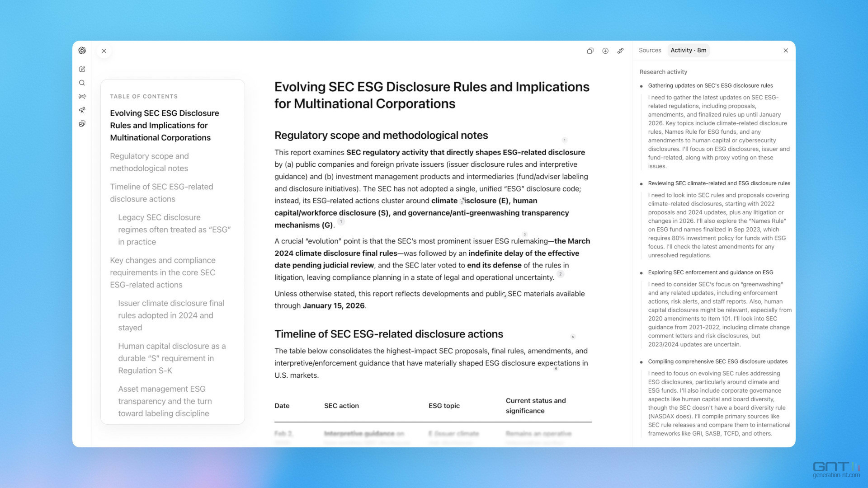The image size is (868, 488).
Task: Click the broadcast signal sidebar icon
Action: coord(82,96)
